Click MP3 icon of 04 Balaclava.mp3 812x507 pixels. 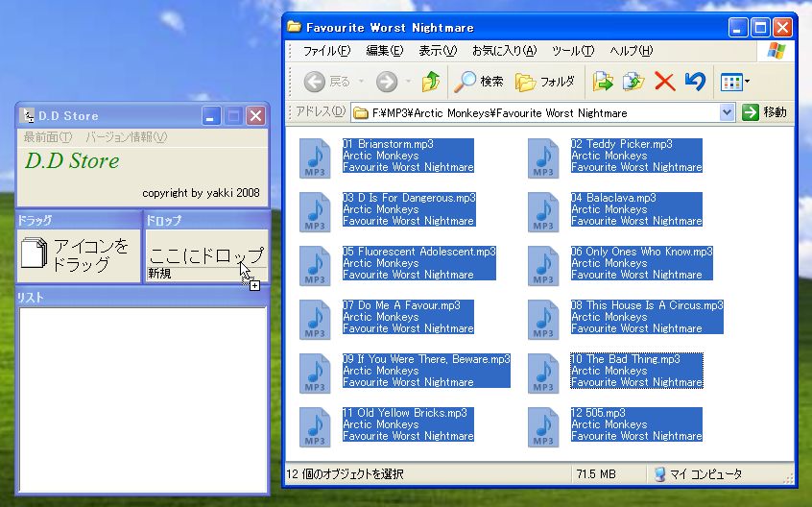tap(543, 212)
